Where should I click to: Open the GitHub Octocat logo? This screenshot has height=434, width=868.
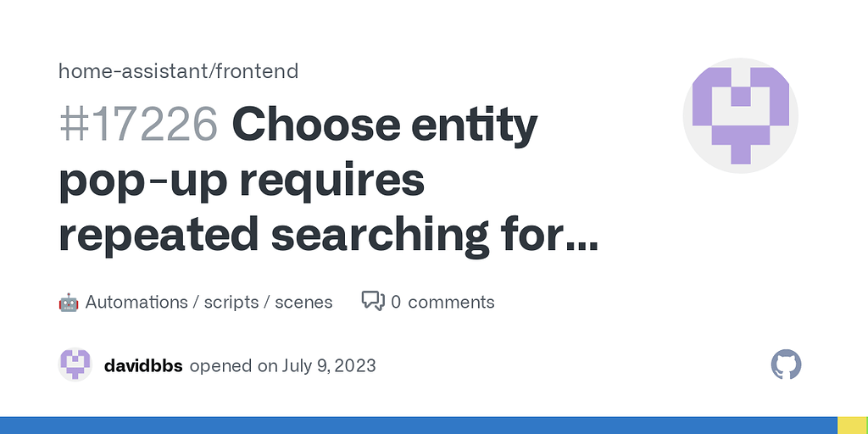point(786,365)
